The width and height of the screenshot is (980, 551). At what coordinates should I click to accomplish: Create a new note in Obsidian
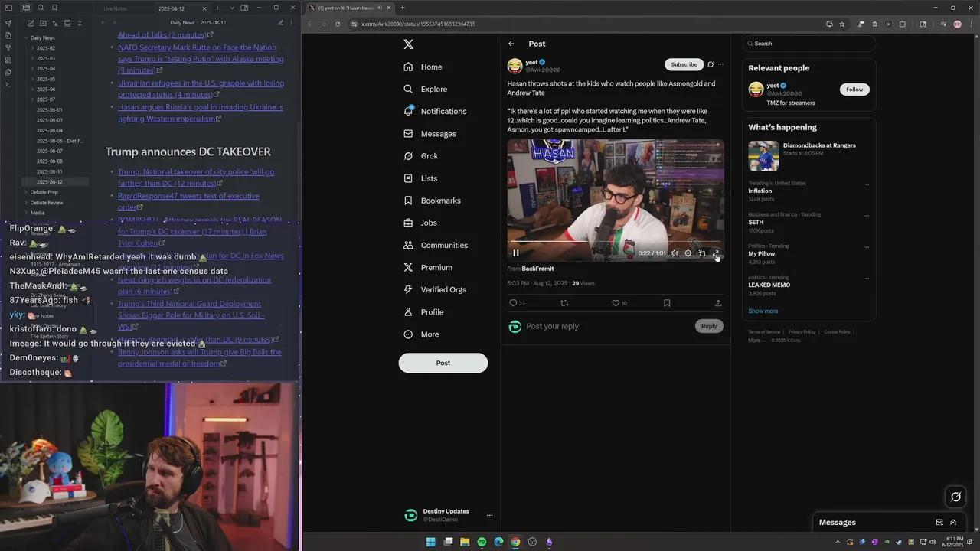click(x=30, y=23)
